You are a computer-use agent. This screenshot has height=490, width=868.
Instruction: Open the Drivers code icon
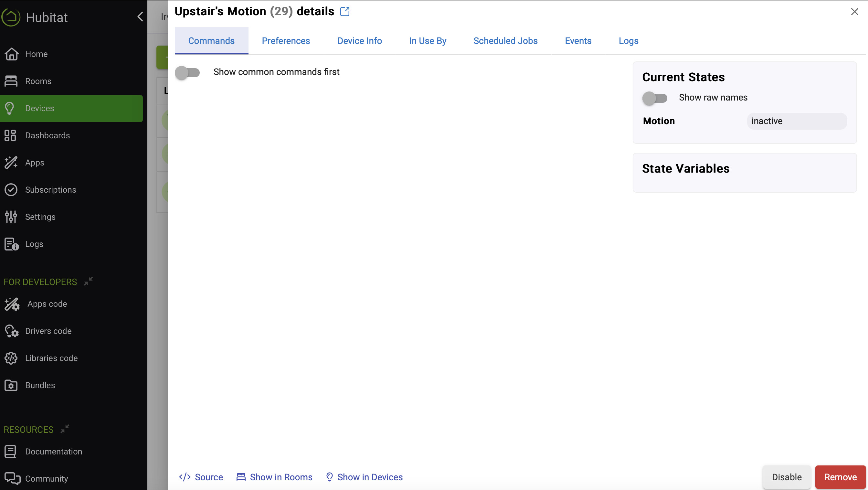pos(11,331)
